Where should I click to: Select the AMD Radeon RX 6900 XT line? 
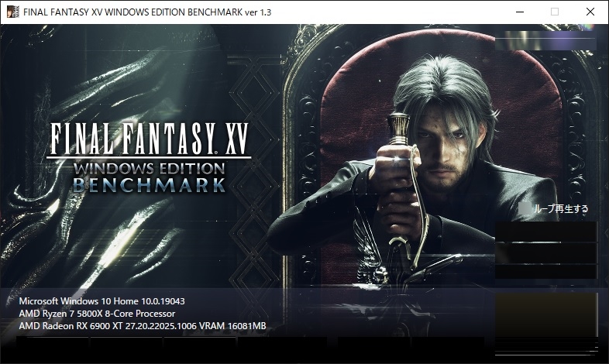coord(143,326)
